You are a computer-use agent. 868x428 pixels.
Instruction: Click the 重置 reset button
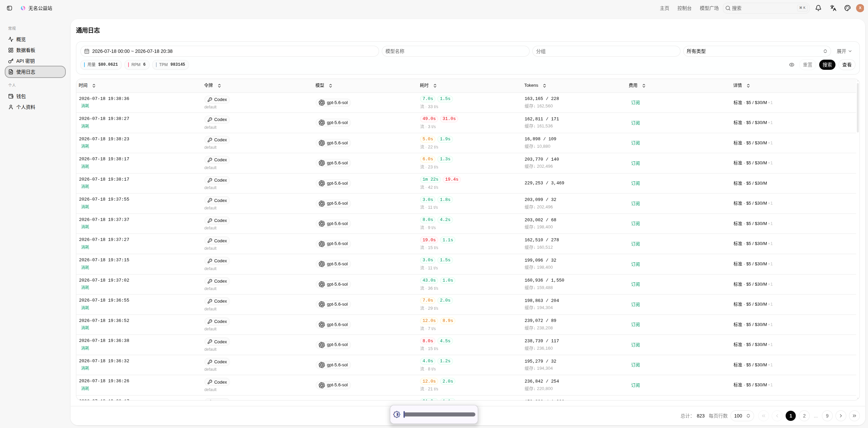point(807,65)
